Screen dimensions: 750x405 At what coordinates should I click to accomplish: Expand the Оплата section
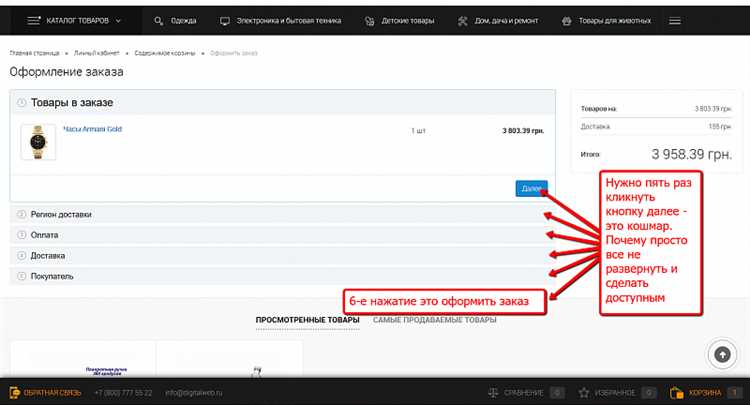pyautogui.click(x=283, y=235)
